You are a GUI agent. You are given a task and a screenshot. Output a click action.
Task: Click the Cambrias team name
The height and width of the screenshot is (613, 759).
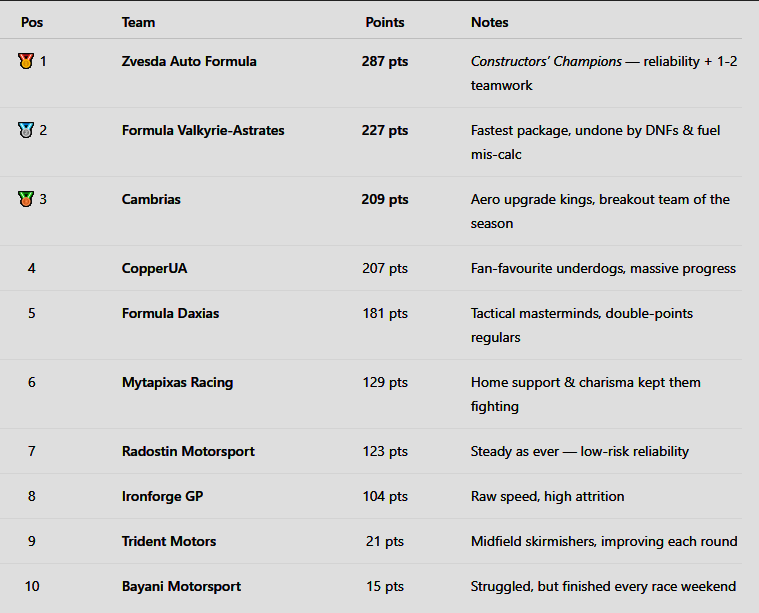151,199
